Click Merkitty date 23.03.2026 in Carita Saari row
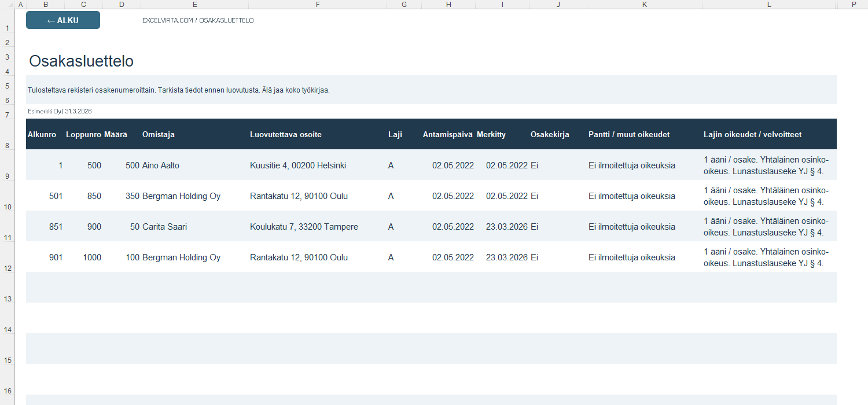Screen dimensions: 868x405 (507, 227)
